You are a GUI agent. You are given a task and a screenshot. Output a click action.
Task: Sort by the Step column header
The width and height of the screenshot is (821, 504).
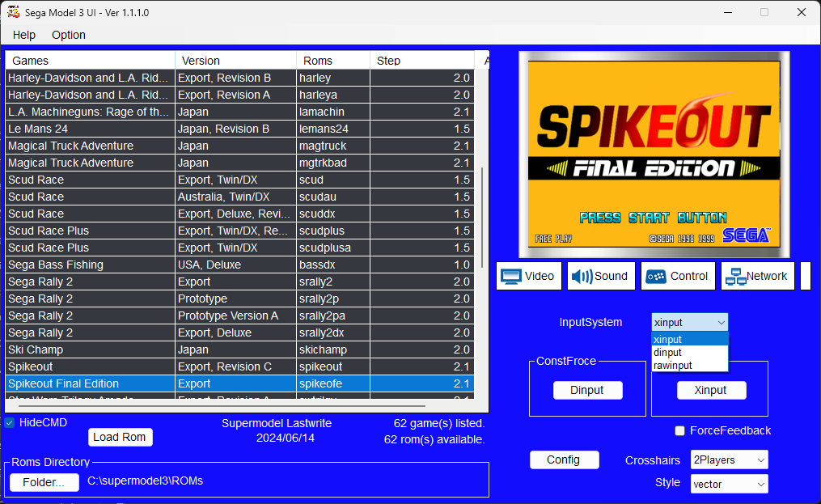tap(422, 60)
